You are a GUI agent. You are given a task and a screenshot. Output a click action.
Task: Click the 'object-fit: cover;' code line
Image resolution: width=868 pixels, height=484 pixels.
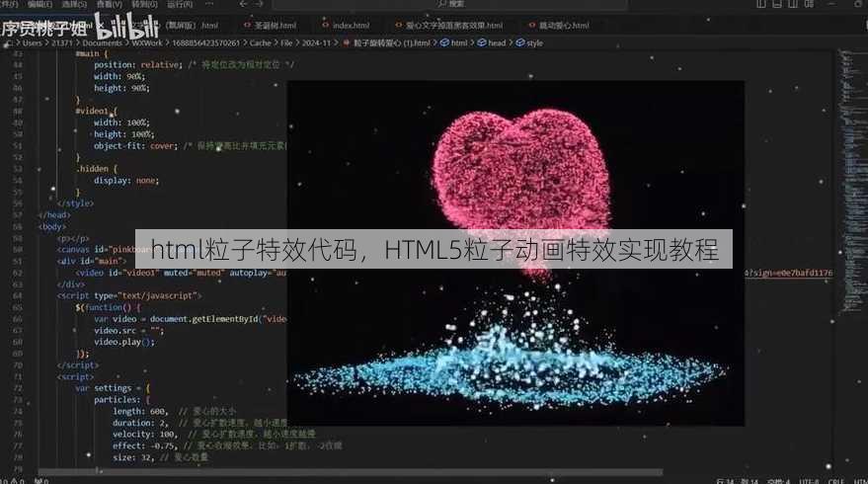[x=135, y=145]
